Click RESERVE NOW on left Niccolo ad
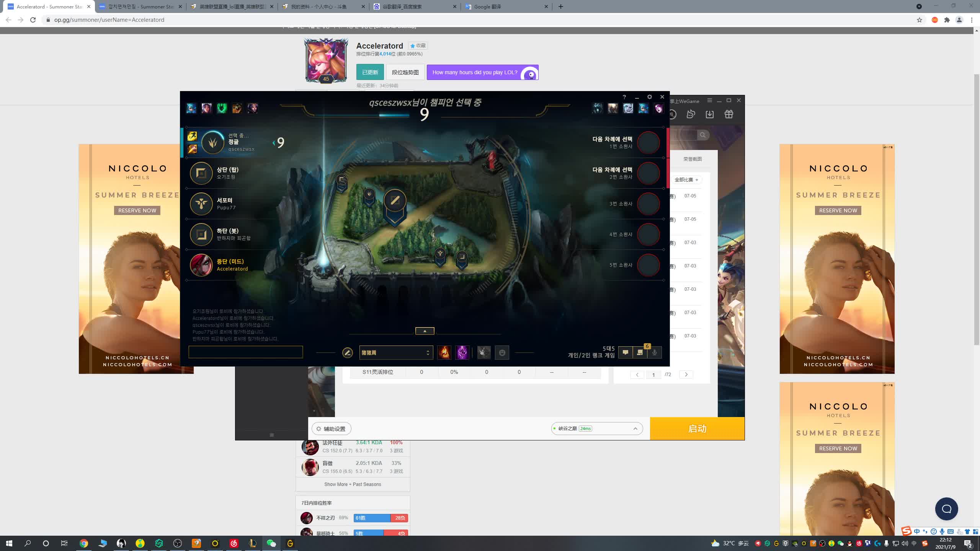 137,210
